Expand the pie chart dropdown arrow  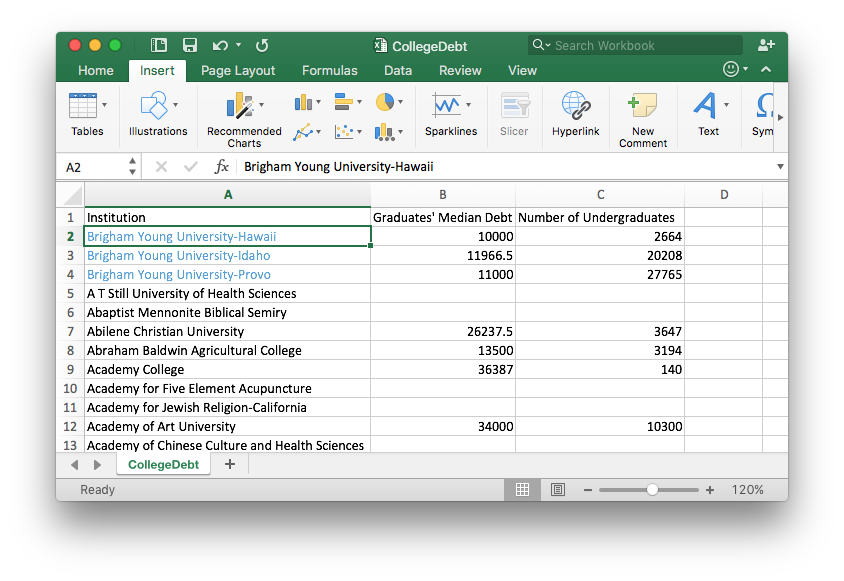click(x=400, y=102)
